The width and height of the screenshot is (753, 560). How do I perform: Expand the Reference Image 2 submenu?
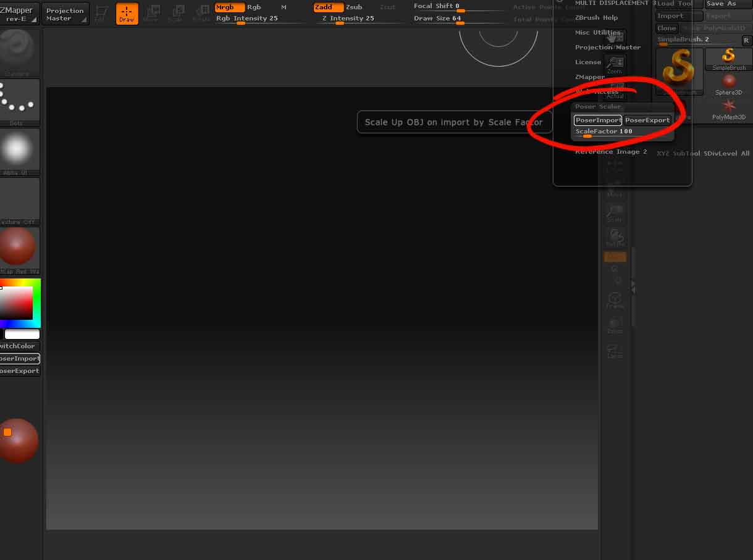611,151
